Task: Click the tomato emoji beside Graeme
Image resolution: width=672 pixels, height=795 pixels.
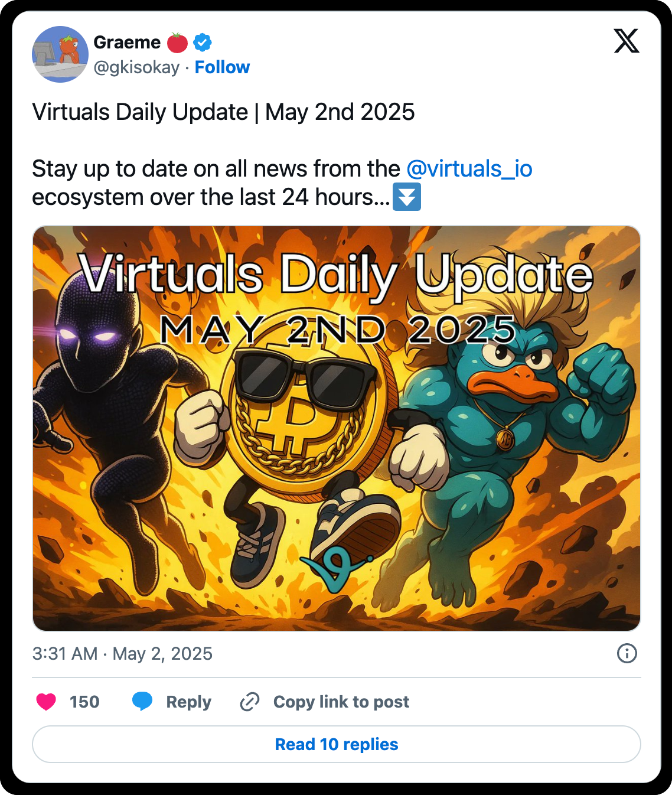Action: tap(177, 43)
